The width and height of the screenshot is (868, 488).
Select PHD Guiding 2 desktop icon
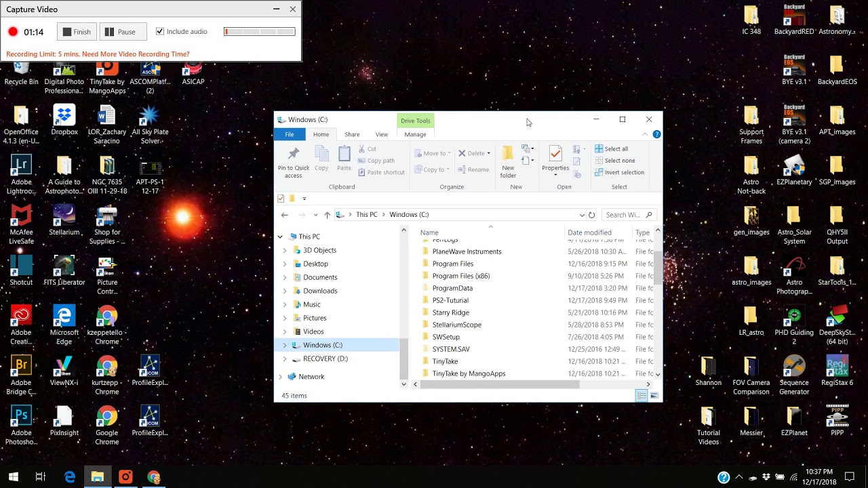point(794,325)
